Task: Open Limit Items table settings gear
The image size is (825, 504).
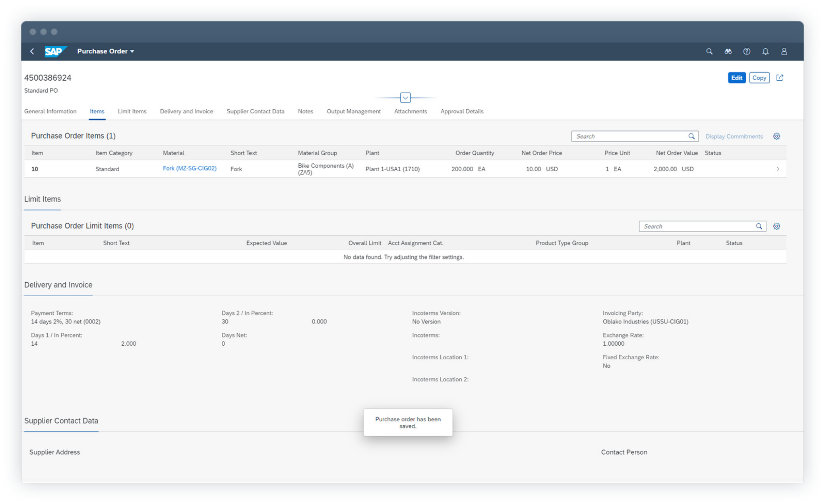Action: pos(776,226)
